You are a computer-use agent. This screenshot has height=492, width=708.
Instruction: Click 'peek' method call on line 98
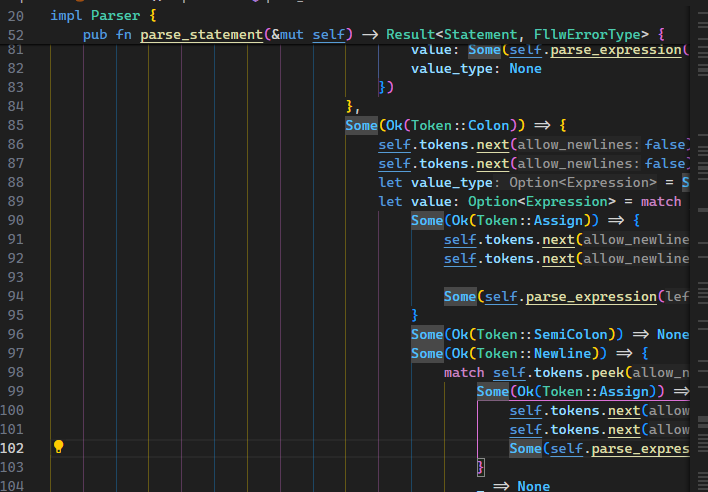608,372
